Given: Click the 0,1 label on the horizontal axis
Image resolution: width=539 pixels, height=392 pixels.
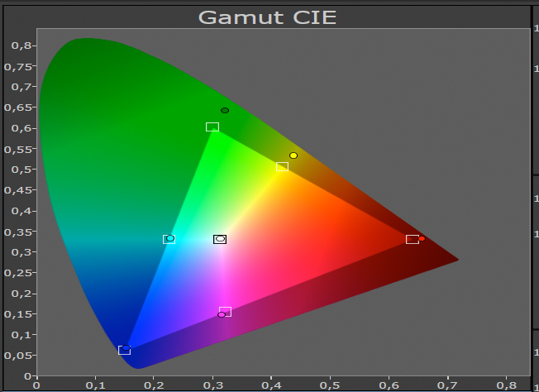Looking at the screenshot, I should 96,385.
